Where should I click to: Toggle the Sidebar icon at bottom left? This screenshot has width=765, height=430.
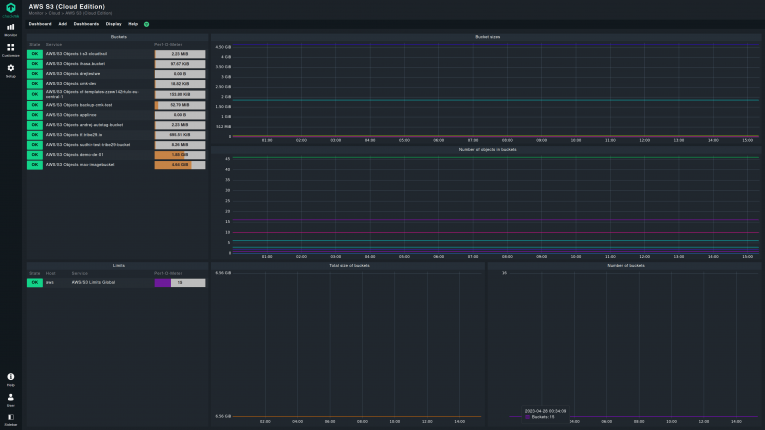(x=11, y=420)
